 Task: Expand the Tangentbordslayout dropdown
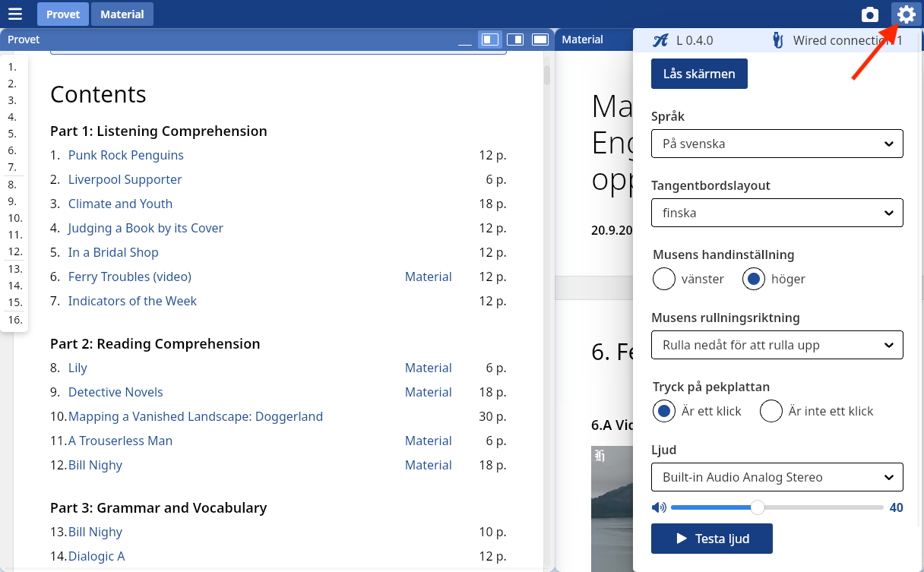point(777,213)
